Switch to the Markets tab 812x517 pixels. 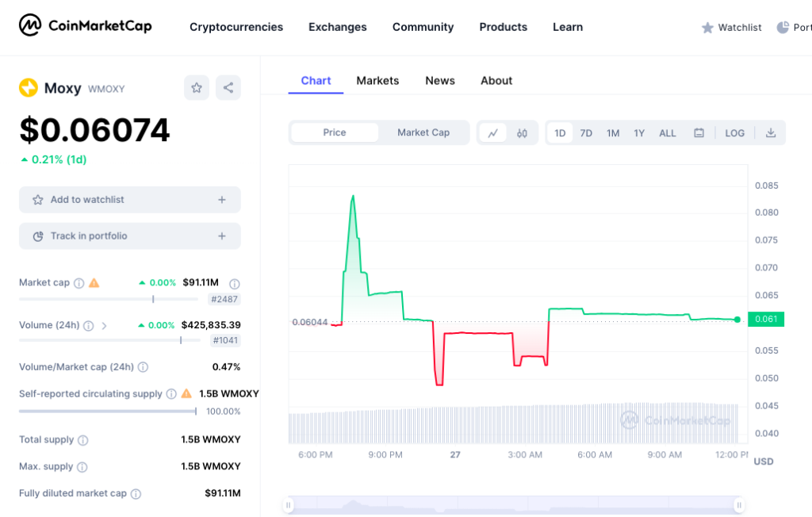tap(377, 80)
